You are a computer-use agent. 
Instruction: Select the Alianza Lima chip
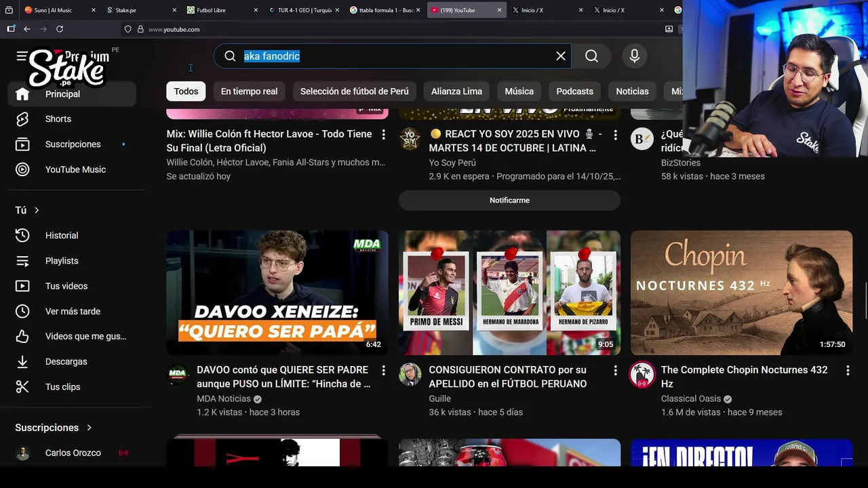tap(456, 91)
